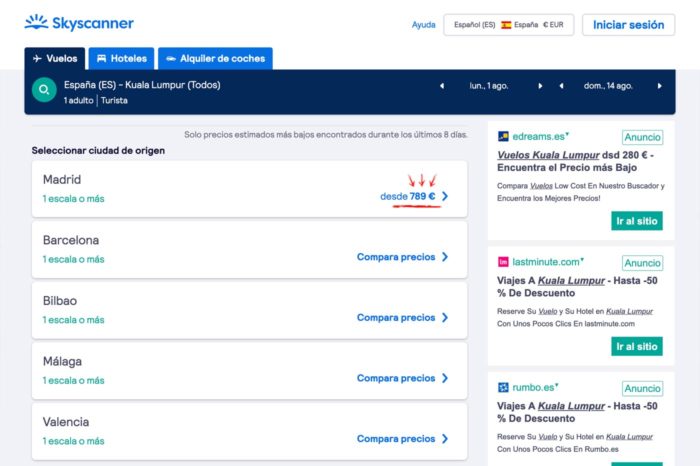Click the Turista cabin class text
The width and height of the screenshot is (700, 466).
pyautogui.click(x=114, y=100)
